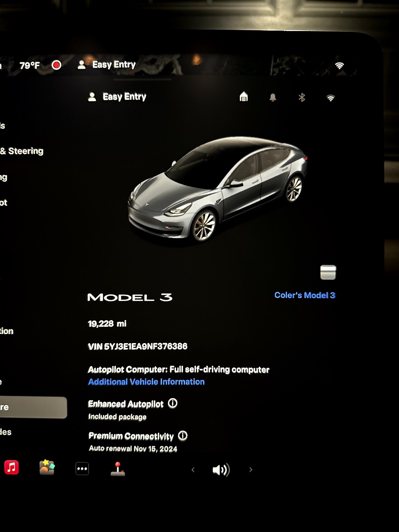This screenshot has width=399, height=532.
Task: Open the notifications bell icon
Action: pos(273,98)
